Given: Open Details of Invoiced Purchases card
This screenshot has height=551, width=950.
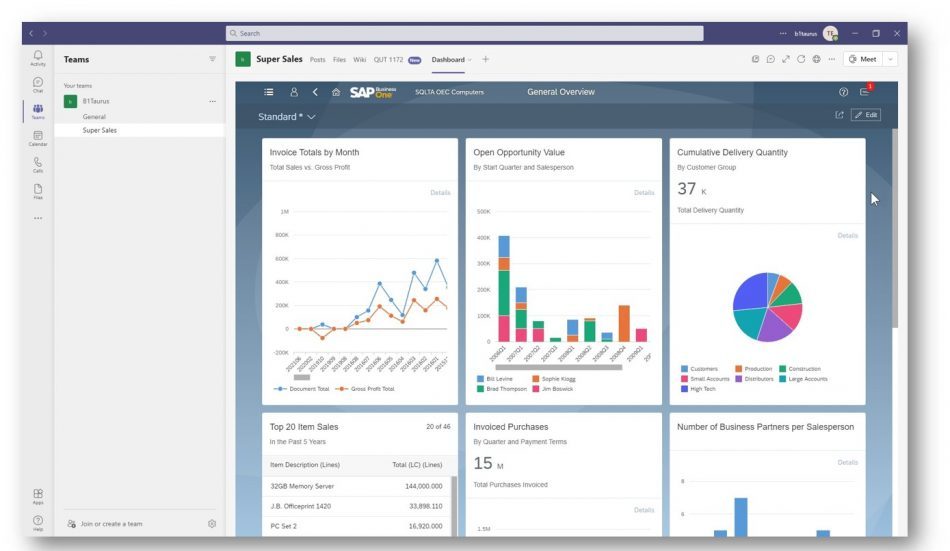Looking at the screenshot, I should [x=644, y=510].
